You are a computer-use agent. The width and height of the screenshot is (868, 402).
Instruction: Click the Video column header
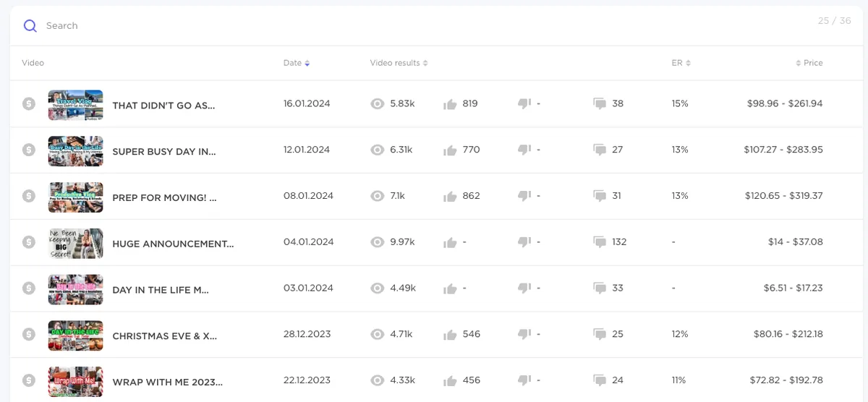[33, 63]
